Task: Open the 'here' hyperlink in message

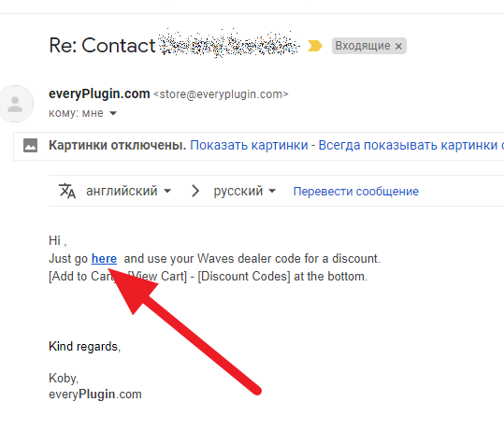Action: tap(104, 258)
